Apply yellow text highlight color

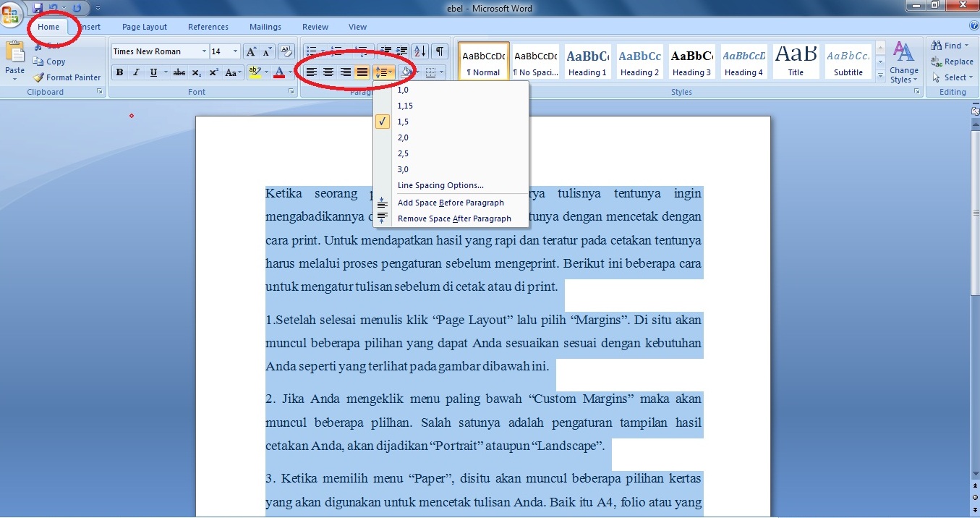coord(253,72)
